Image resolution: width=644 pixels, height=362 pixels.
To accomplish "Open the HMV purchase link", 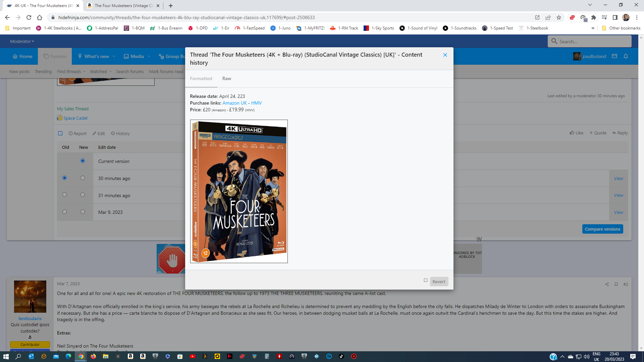I will click(256, 103).
